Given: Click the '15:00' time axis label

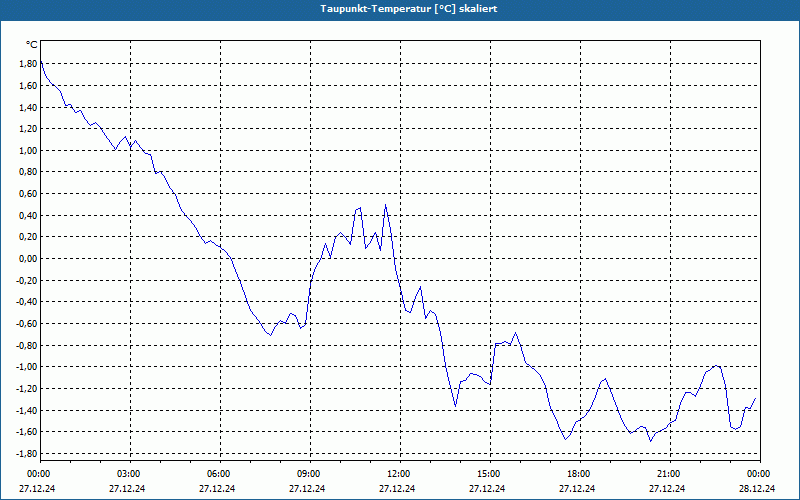Looking at the screenshot, I should tap(488, 474).
